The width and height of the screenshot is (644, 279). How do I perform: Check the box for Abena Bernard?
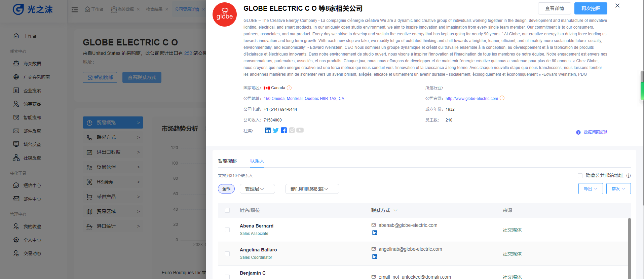point(227,230)
